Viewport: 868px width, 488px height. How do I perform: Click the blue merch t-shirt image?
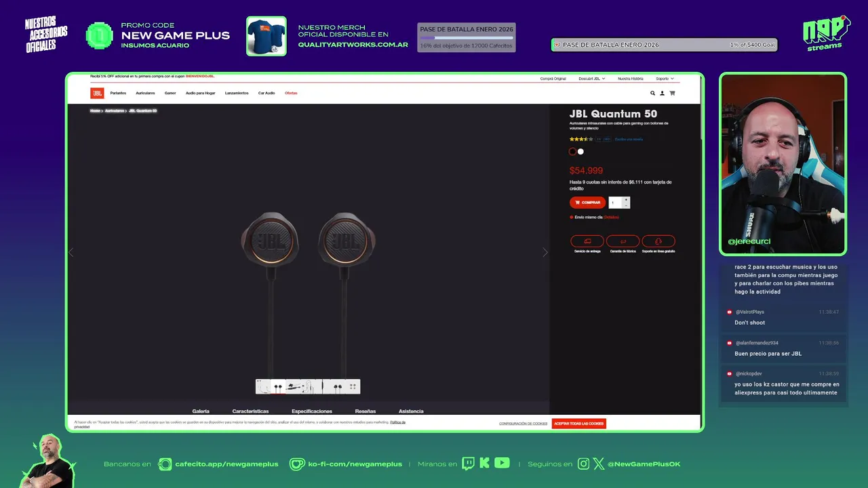pyautogui.click(x=266, y=36)
